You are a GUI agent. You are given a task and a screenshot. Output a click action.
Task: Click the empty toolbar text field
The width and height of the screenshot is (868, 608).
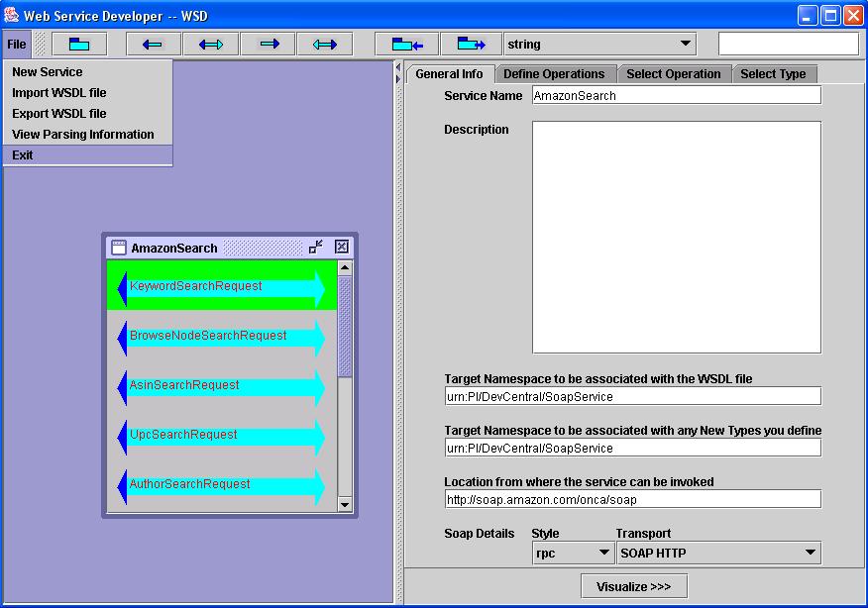click(x=789, y=45)
